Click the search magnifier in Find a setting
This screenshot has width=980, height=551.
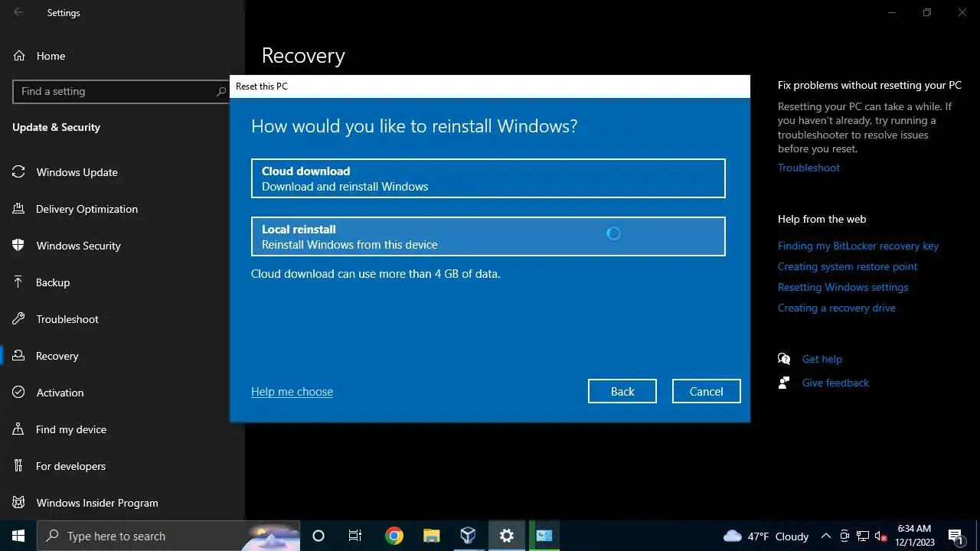(x=221, y=91)
